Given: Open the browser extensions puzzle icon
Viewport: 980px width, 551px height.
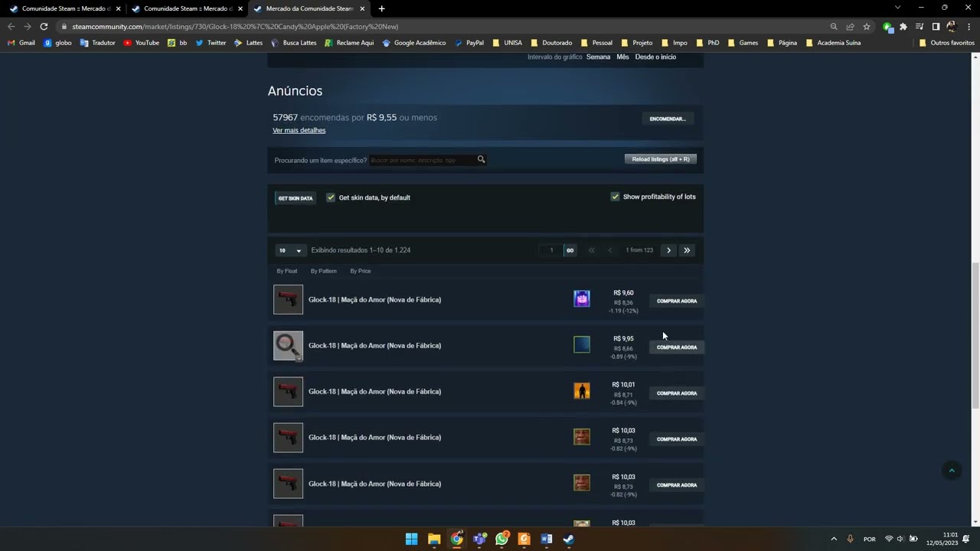Looking at the screenshot, I should click(903, 26).
